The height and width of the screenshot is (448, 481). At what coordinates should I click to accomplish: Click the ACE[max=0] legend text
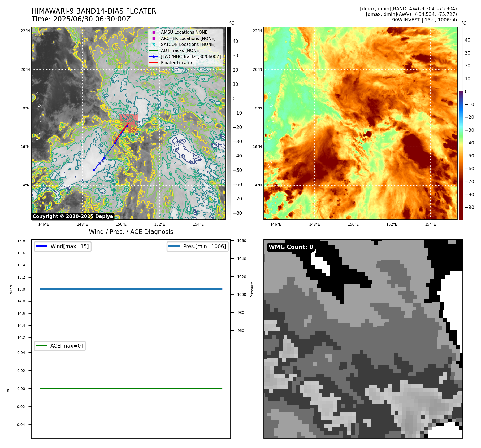click(x=67, y=346)
